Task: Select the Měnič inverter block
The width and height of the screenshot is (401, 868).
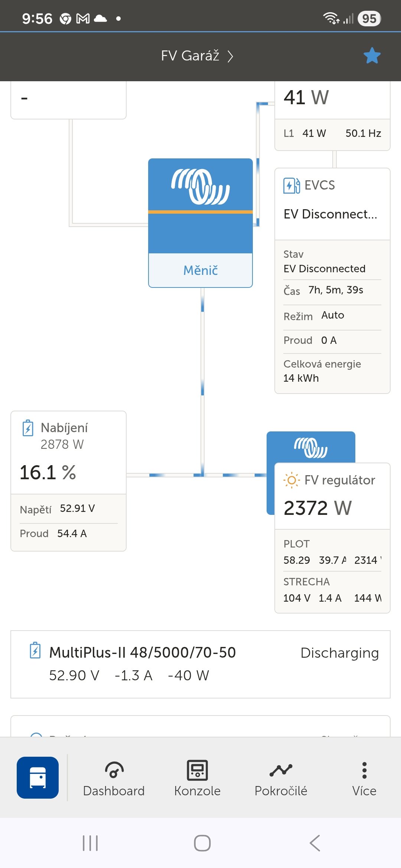Action: pos(200,223)
